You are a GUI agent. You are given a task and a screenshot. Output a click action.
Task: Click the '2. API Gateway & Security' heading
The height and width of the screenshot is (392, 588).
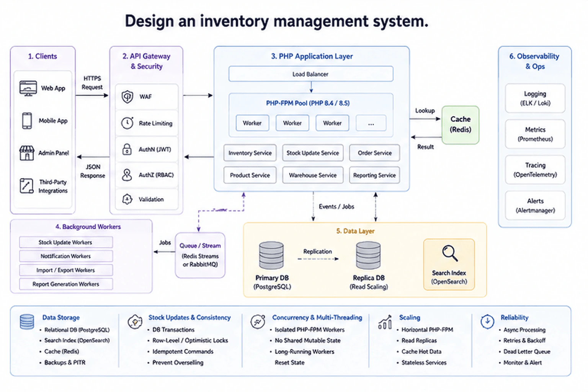pos(146,61)
